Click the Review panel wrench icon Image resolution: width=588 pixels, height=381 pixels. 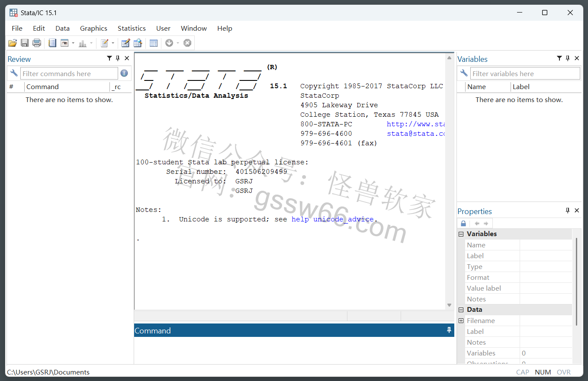(x=14, y=73)
